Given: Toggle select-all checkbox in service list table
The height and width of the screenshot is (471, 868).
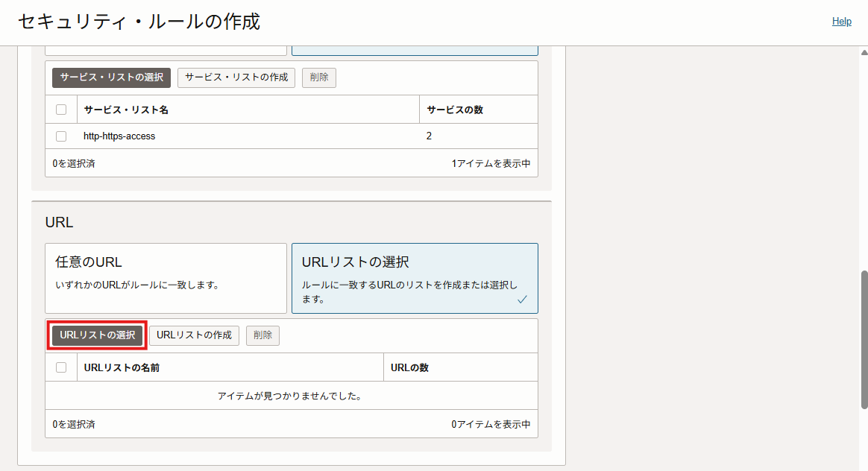Looking at the screenshot, I should tap(61, 110).
